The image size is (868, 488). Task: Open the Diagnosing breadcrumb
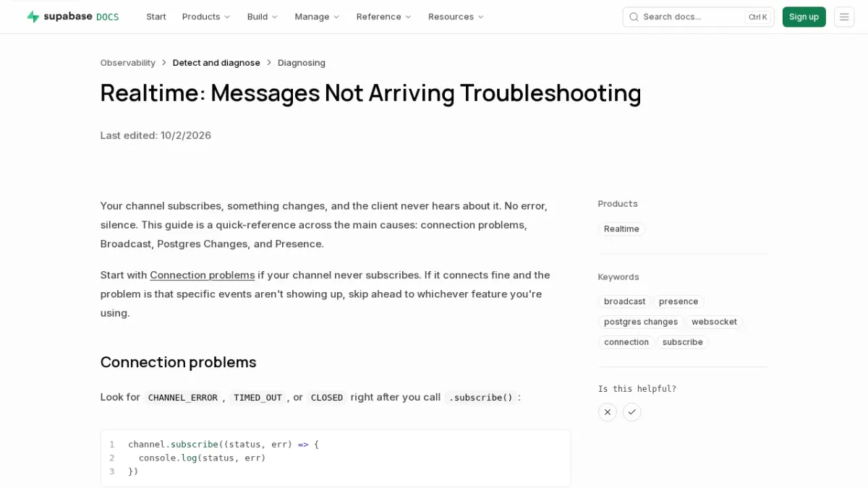(302, 63)
